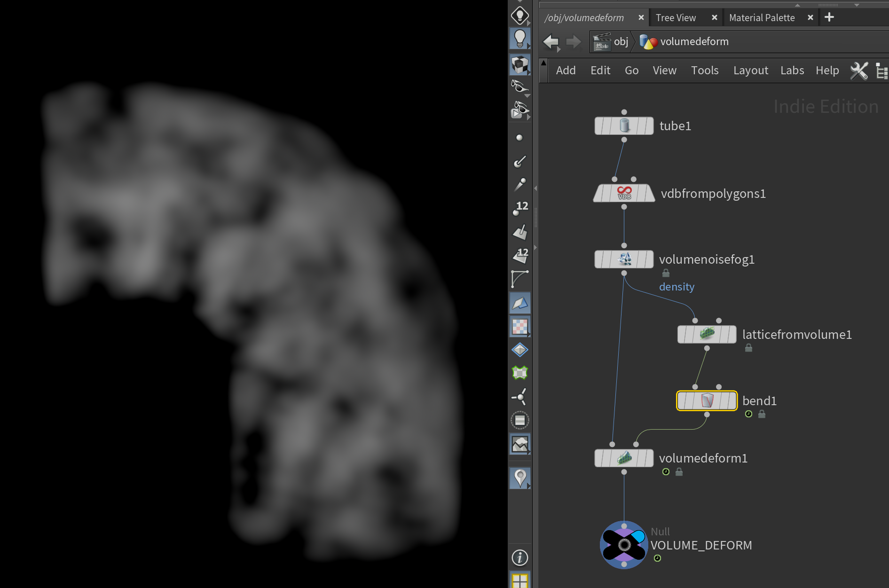Switch to the Tree View tab
Image resolution: width=889 pixels, height=588 pixels.
pos(675,18)
